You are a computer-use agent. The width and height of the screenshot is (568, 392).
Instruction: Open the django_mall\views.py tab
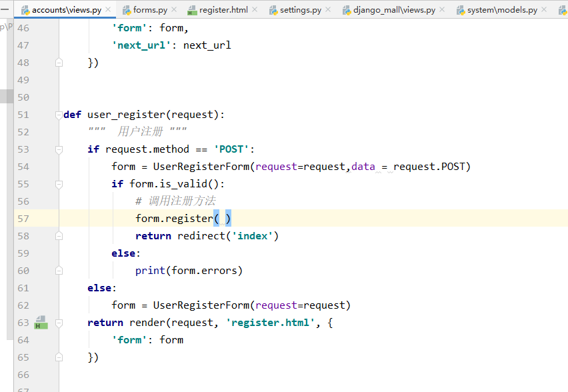(394, 10)
